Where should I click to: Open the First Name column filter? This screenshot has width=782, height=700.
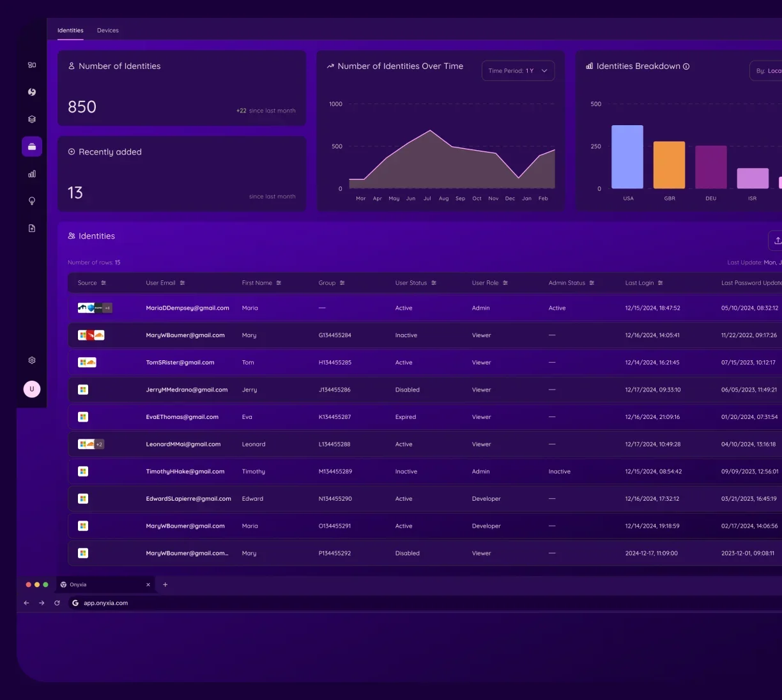coord(279,283)
